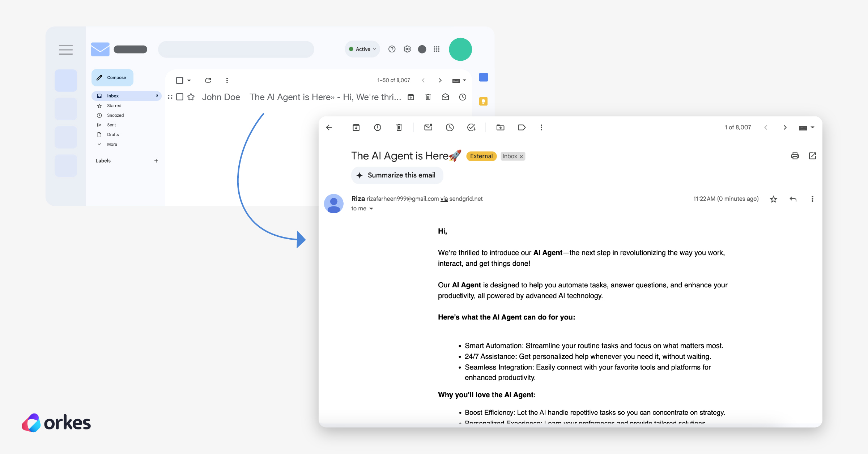Open email in new window icon

[x=812, y=156]
